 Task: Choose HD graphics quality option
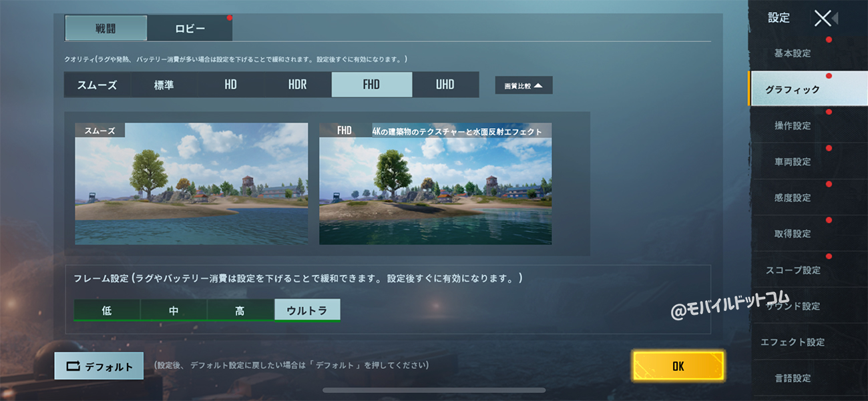click(x=230, y=85)
